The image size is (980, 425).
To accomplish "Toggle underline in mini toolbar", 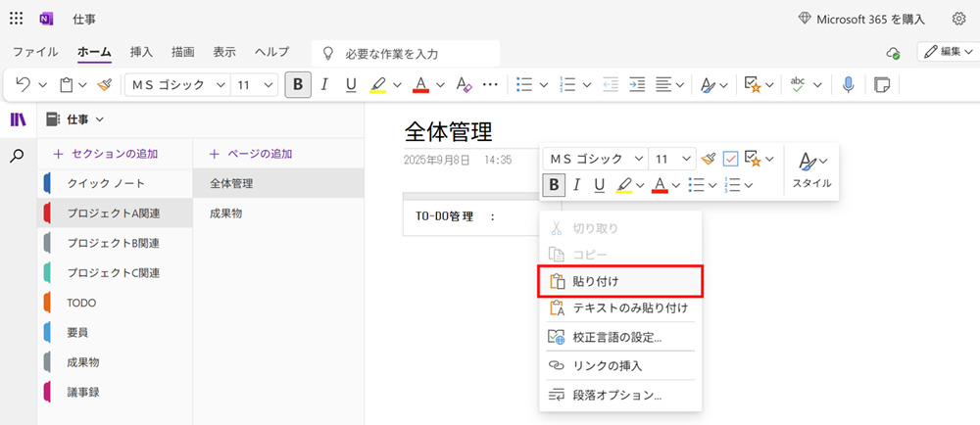I will tap(600, 185).
